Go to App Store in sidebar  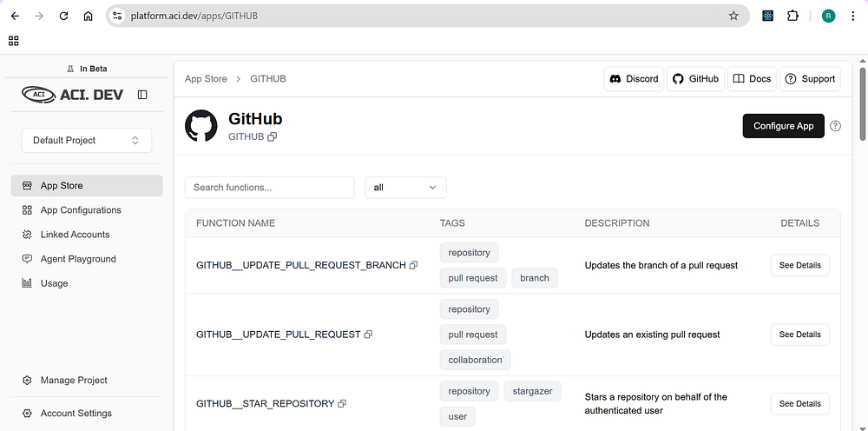[x=87, y=186]
